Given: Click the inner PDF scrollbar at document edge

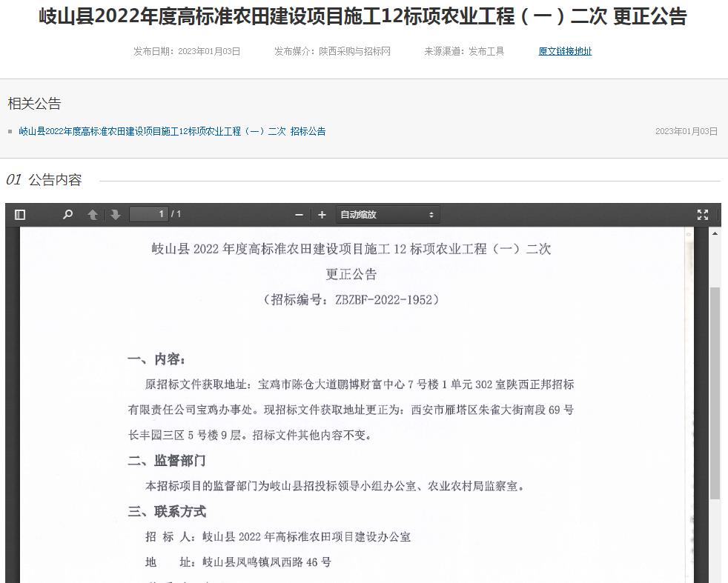Looking at the screenshot, I should pos(689,370).
